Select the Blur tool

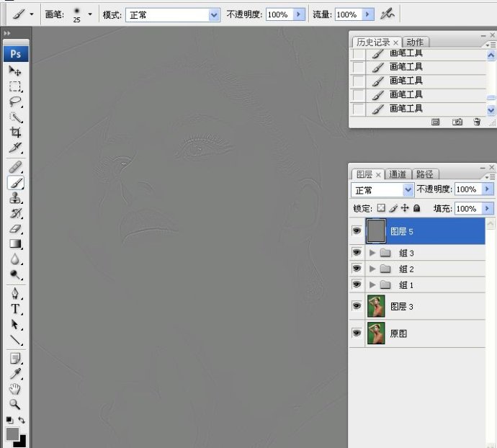[15, 259]
